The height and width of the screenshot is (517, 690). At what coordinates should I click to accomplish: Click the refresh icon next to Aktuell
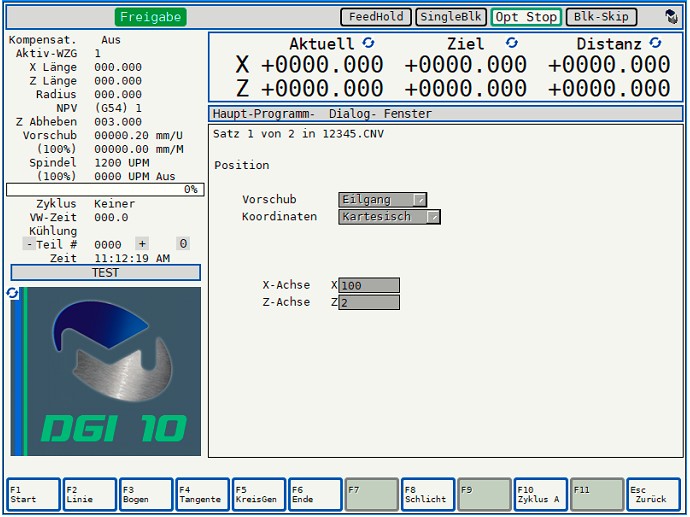click(368, 43)
